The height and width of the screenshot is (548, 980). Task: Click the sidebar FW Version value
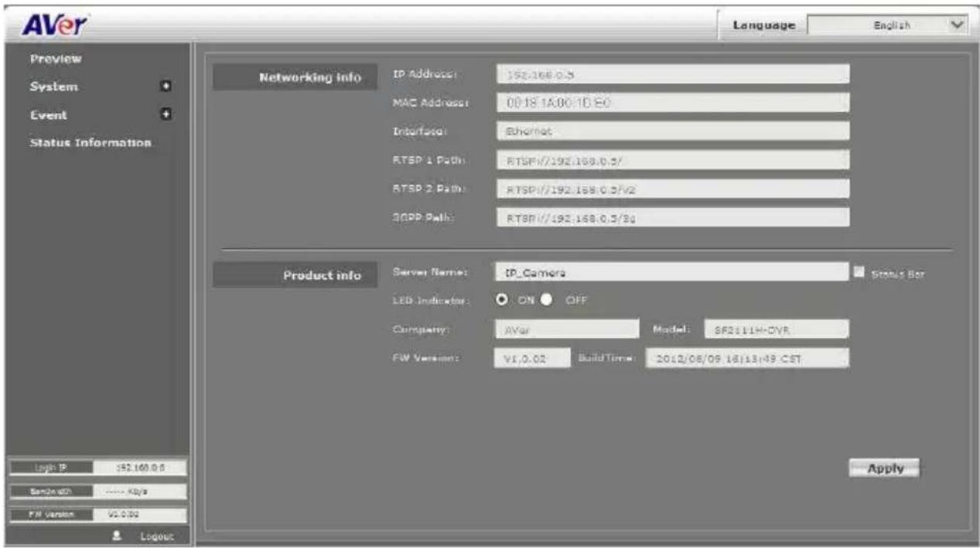(140, 515)
